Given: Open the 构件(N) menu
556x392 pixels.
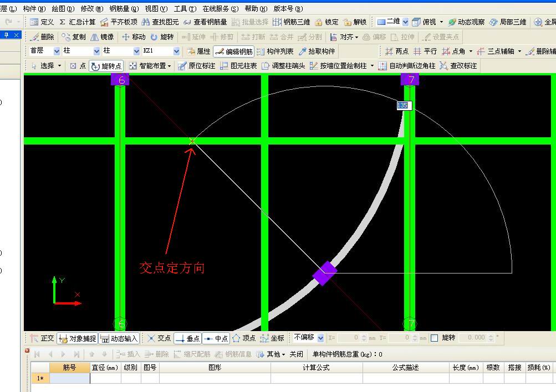Looking at the screenshot, I should [x=34, y=8].
